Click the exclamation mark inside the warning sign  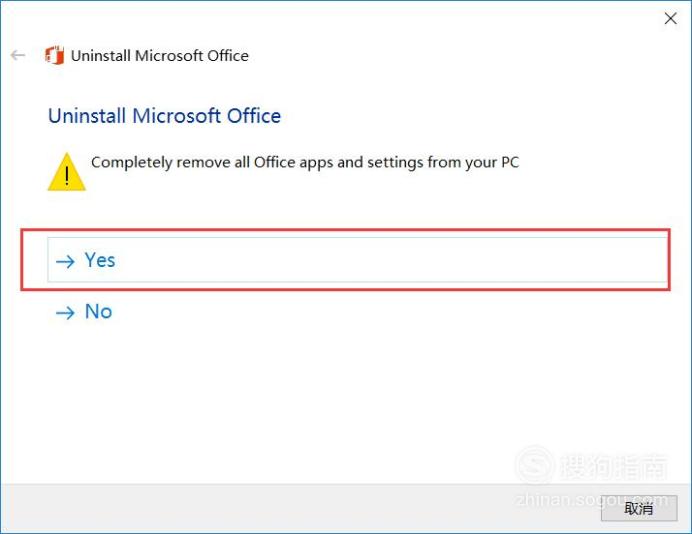[67, 176]
